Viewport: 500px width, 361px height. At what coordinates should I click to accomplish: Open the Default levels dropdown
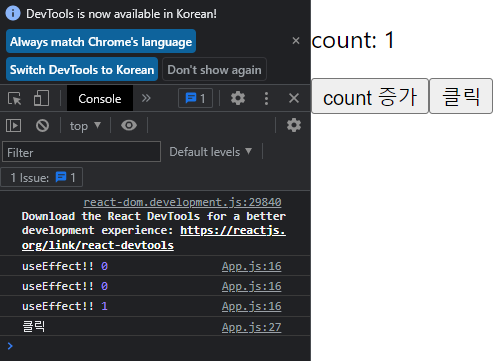pos(211,152)
